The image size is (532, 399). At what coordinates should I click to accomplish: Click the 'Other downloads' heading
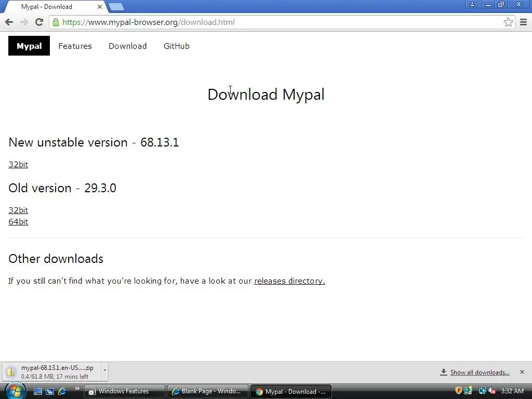point(56,259)
